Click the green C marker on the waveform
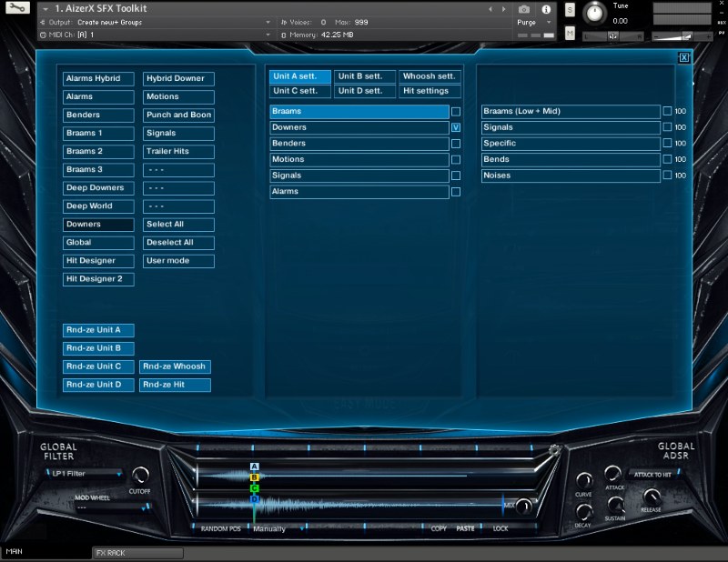The height and width of the screenshot is (562, 728). click(254, 488)
